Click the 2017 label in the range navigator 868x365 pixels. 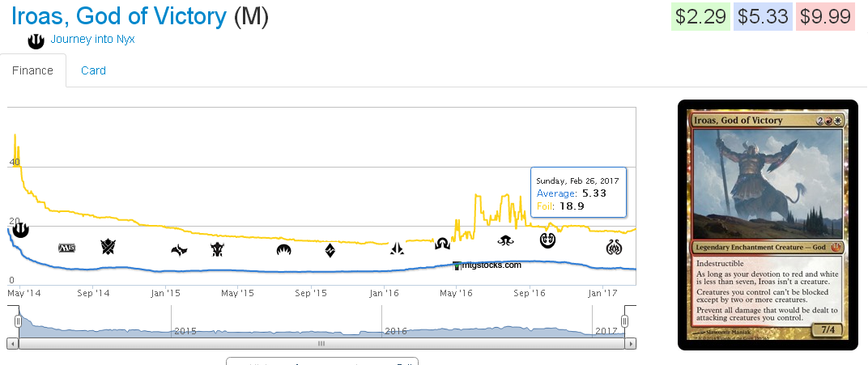click(606, 331)
